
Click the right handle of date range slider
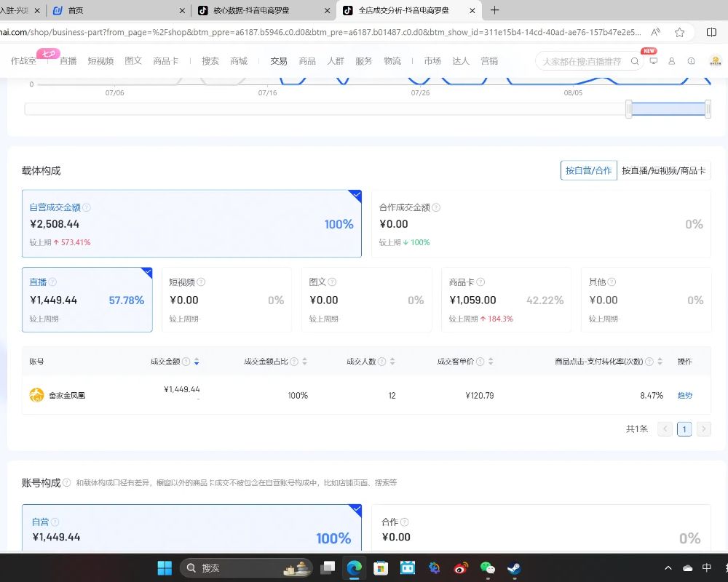pyautogui.click(x=708, y=109)
